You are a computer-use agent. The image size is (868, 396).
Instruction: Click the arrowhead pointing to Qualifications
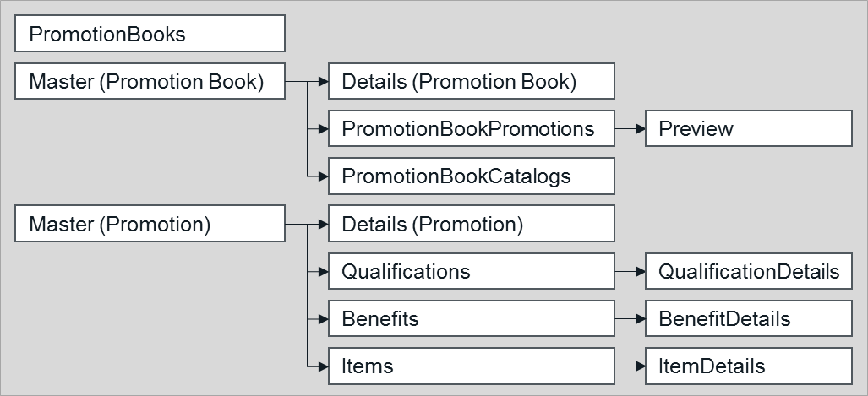pyautogui.click(x=322, y=272)
